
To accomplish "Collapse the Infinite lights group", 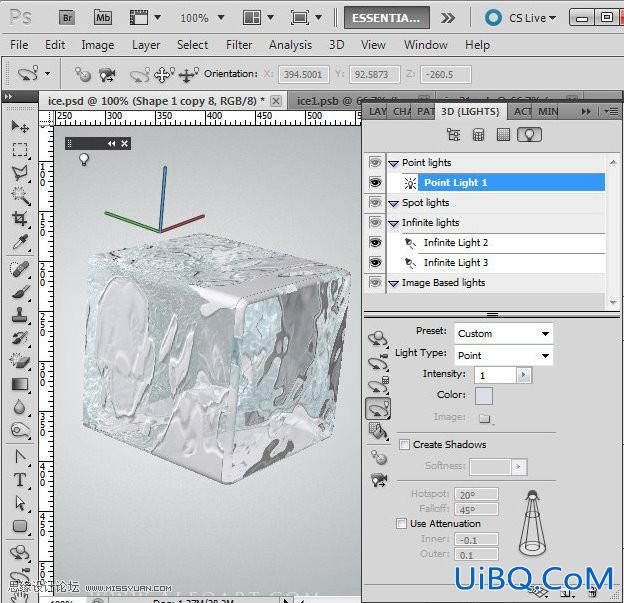I will [394, 223].
